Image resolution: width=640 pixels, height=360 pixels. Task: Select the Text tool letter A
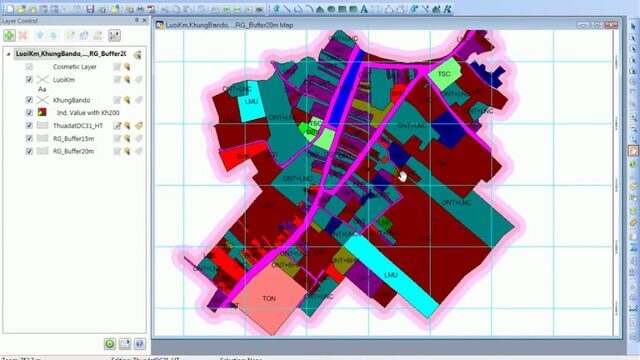pyautogui.click(x=364, y=9)
